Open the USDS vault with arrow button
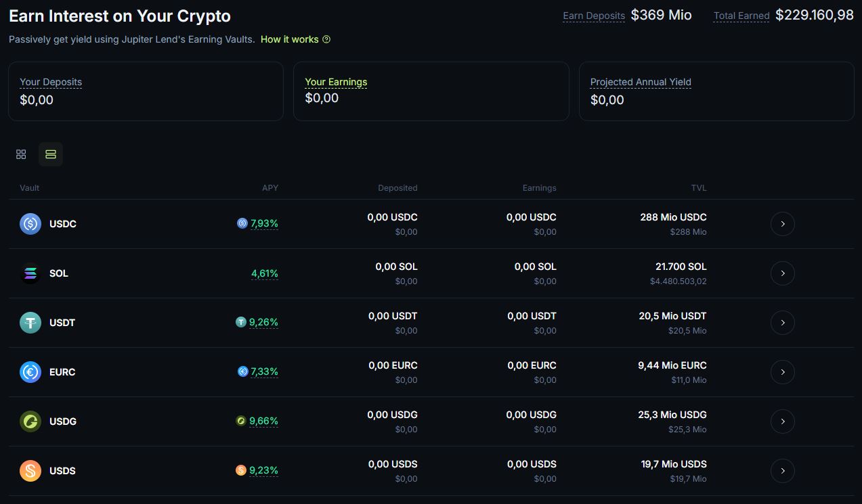 coord(783,471)
